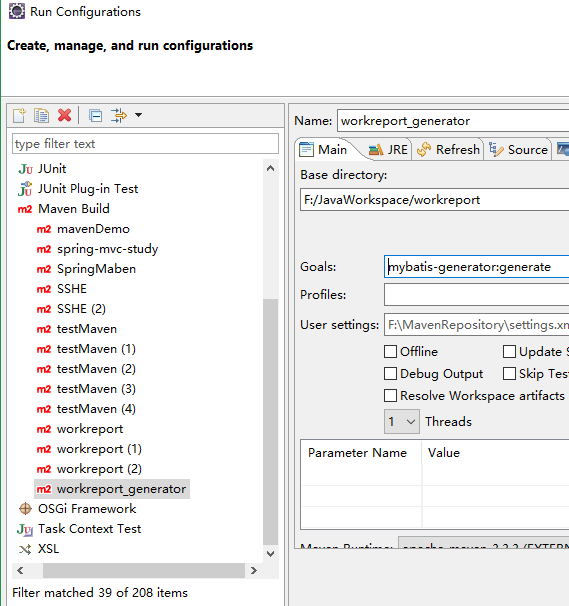Switch to the Source tab

click(x=518, y=150)
